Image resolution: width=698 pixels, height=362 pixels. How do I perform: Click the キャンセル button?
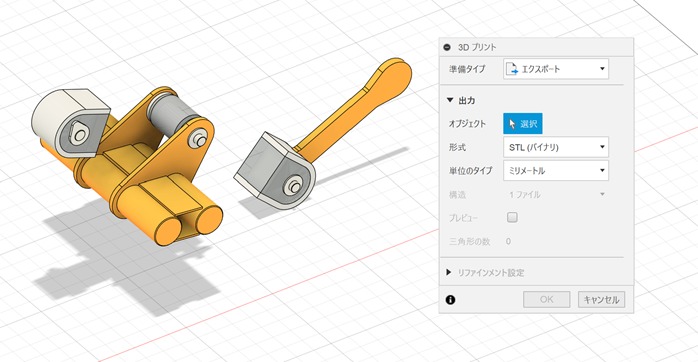601,300
